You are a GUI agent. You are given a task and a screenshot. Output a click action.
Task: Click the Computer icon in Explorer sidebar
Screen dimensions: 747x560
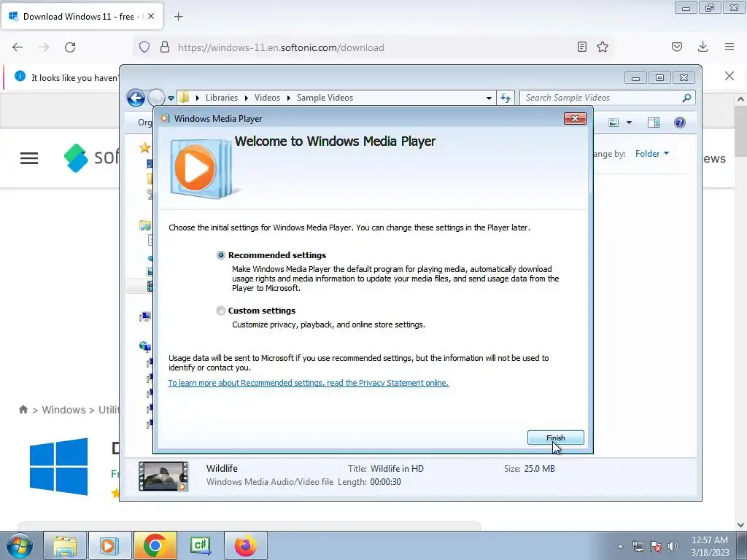tap(145, 316)
